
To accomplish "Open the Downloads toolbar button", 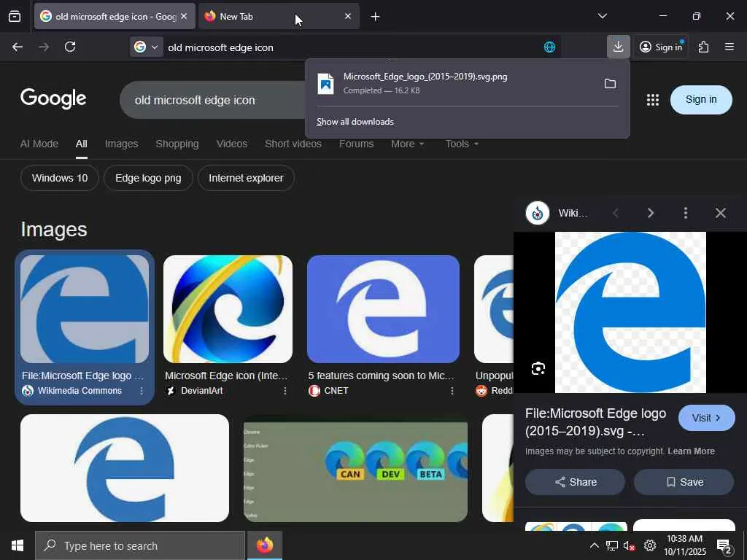I will [x=619, y=47].
